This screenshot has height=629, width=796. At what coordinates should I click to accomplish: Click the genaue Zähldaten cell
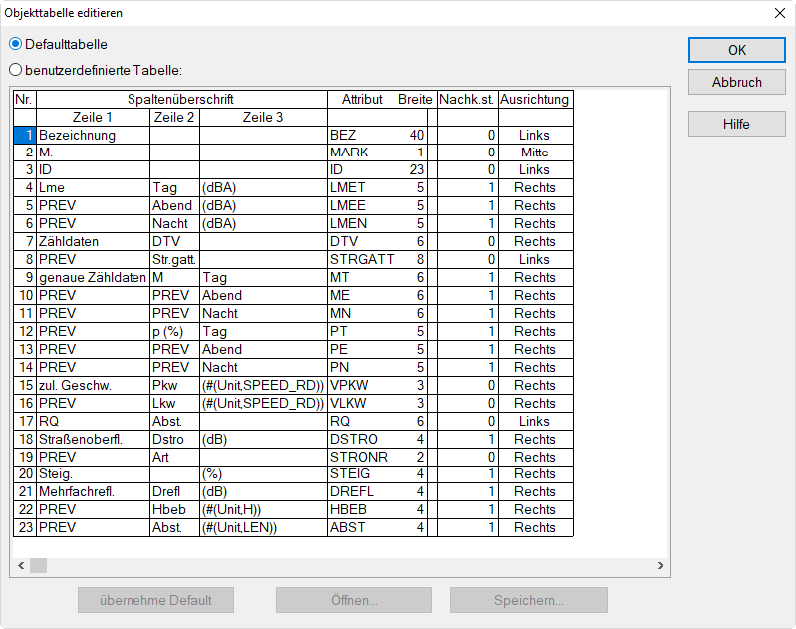[93, 277]
